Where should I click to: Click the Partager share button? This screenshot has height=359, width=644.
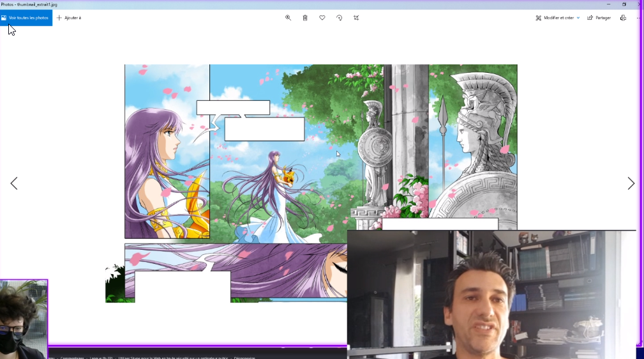pyautogui.click(x=599, y=18)
